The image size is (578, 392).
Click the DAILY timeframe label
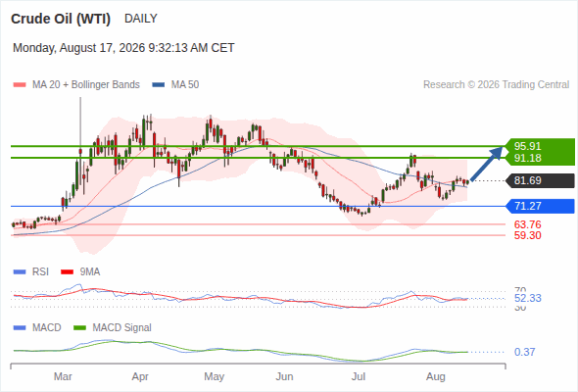point(141,19)
